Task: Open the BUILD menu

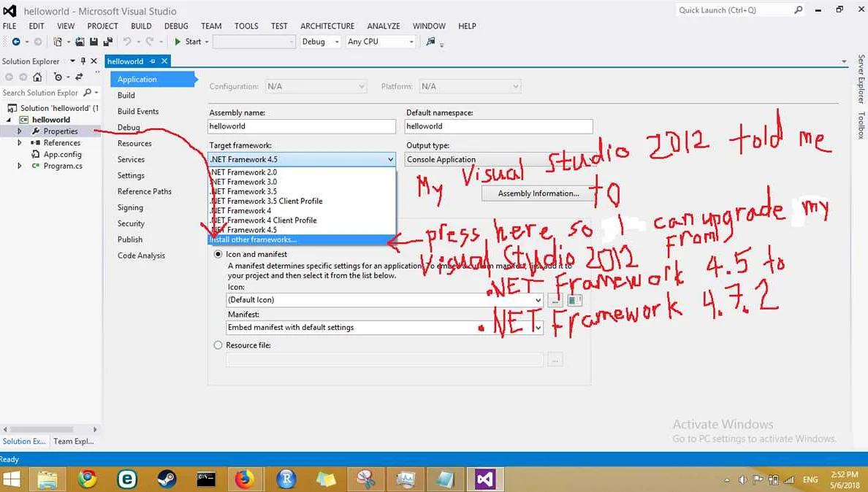Action: coord(141,26)
